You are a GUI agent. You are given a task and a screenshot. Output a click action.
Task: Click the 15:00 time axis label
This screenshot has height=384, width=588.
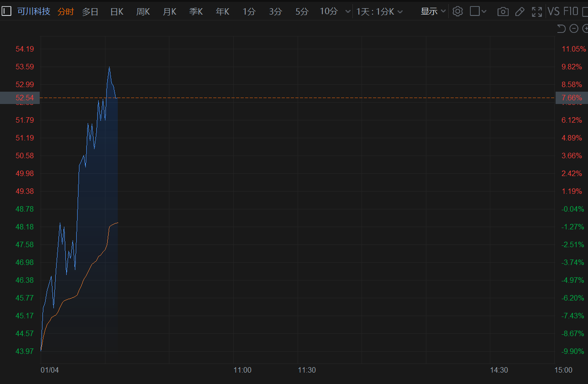563,370
